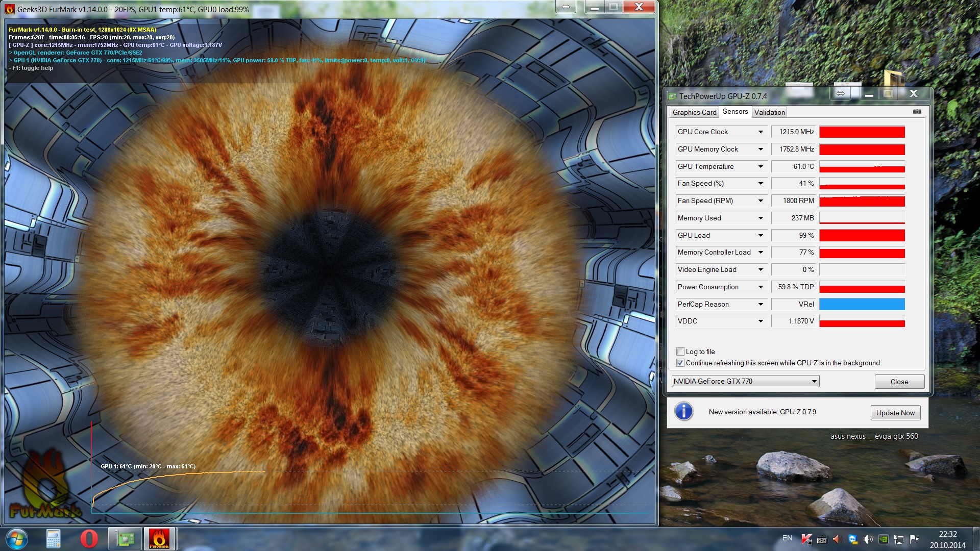Open the Kaspersky tray icon
980x551 pixels.
pos(806,539)
